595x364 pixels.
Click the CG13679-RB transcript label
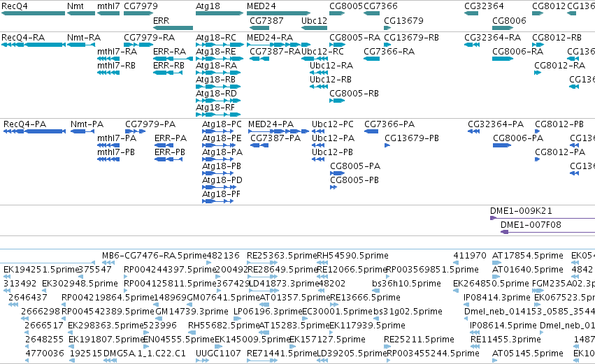click(x=412, y=38)
